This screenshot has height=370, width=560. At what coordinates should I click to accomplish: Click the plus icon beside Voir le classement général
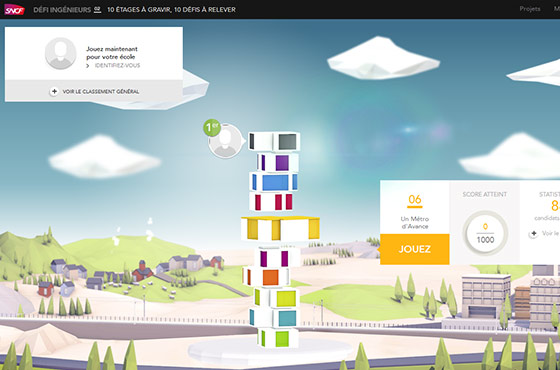[x=54, y=91]
